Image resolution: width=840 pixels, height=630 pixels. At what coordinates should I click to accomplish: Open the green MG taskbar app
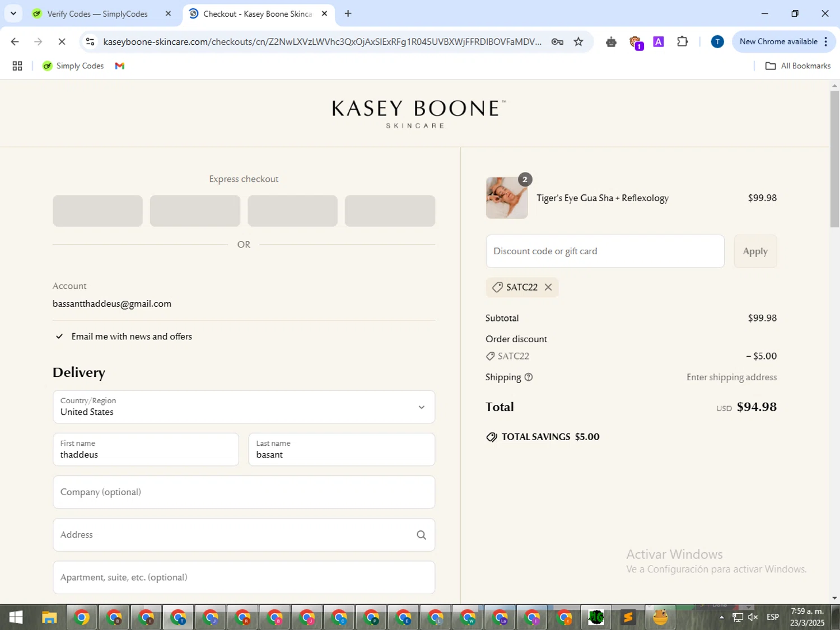[596, 618]
